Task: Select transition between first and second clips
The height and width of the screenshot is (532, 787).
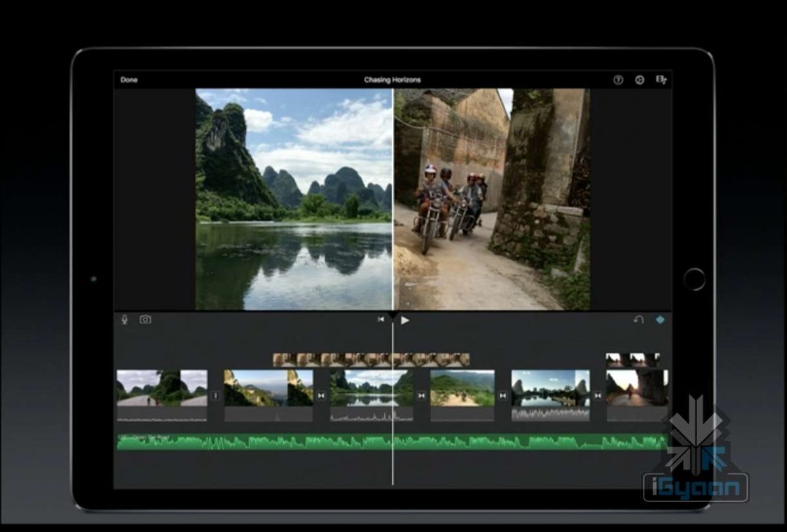Action: [x=216, y=396]
